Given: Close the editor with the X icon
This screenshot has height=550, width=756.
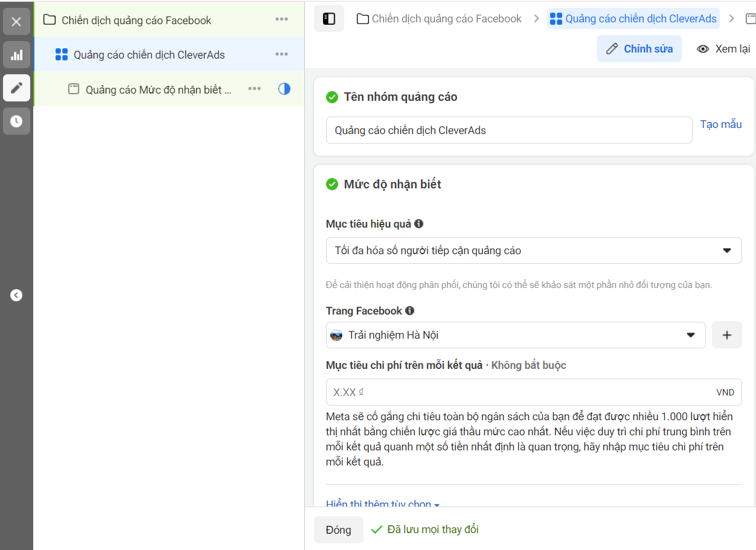Looking at the screenshot, I should pyautogui.click(x=16, y=22).
